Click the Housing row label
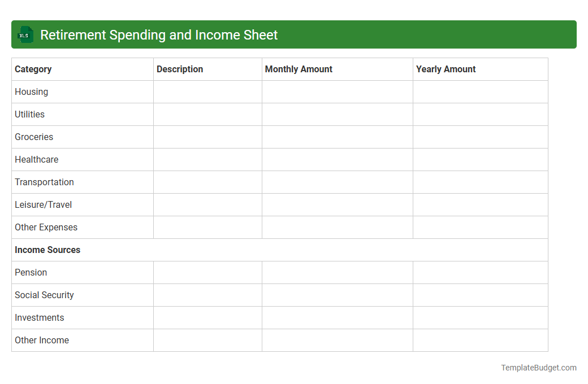This screenshot has height=384, width=588. [x=31, y=91]
